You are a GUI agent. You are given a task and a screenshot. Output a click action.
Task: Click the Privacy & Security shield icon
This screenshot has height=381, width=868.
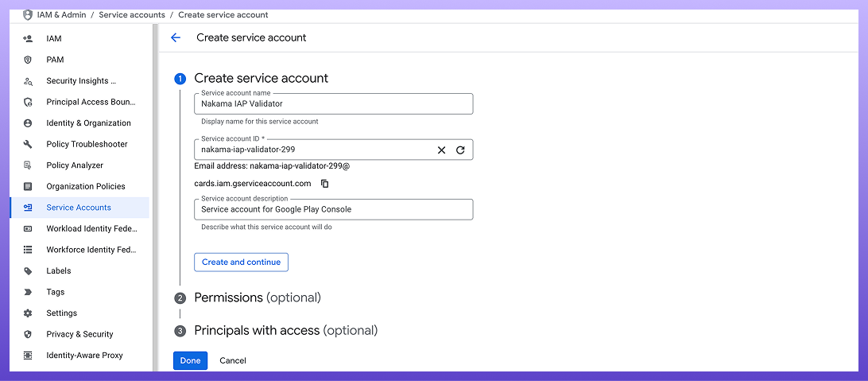28,334
